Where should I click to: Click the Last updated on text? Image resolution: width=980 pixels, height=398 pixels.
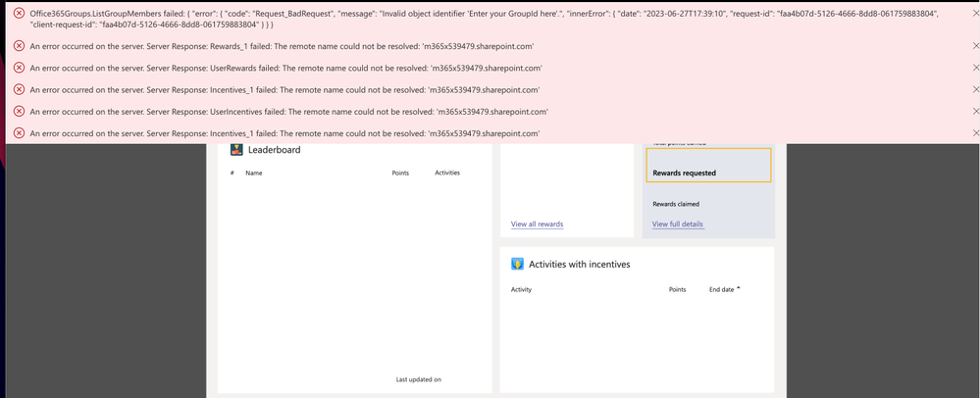click(x=419, y=379)
